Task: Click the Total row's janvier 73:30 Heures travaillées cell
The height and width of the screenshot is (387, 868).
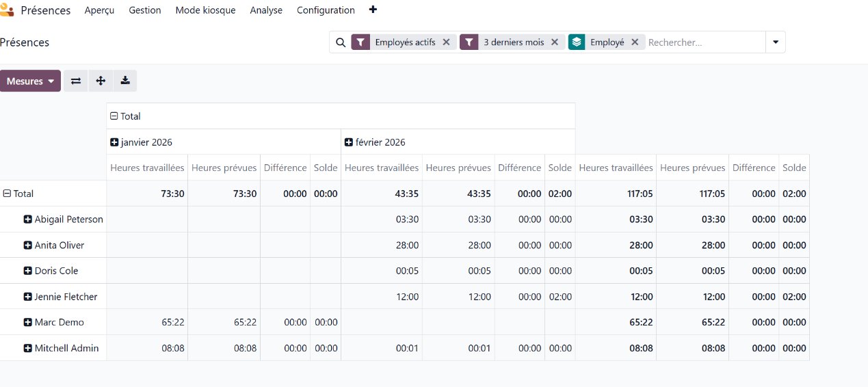Action: pyautogui.click(x=147, y=193)
